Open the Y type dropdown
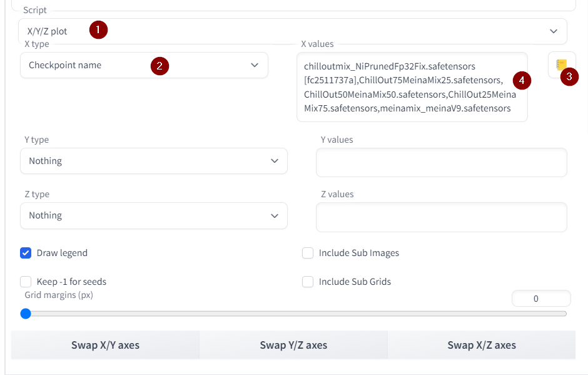This screenshot has height=375, width=588. click(153, 161)
